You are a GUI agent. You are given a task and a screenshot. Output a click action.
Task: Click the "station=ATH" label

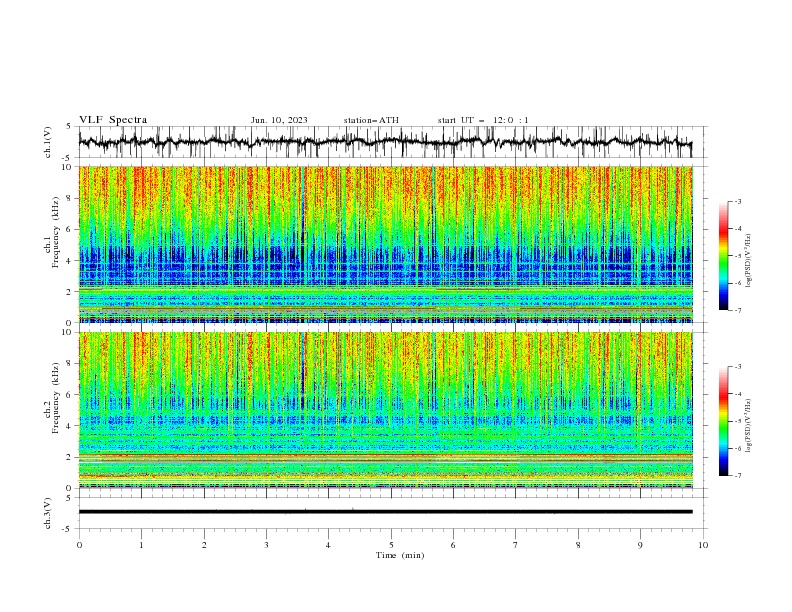[x=371, y=120]
